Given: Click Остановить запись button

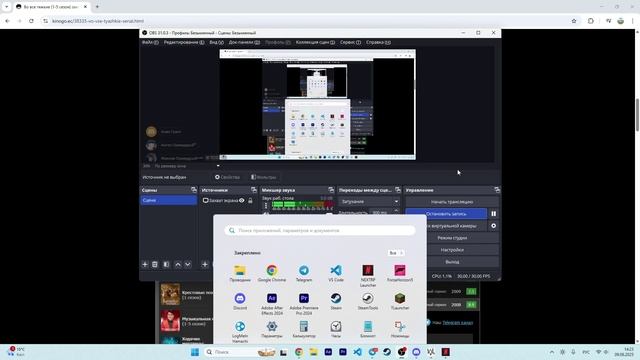Looking at the screenshot, I should (x=446, y=213).
